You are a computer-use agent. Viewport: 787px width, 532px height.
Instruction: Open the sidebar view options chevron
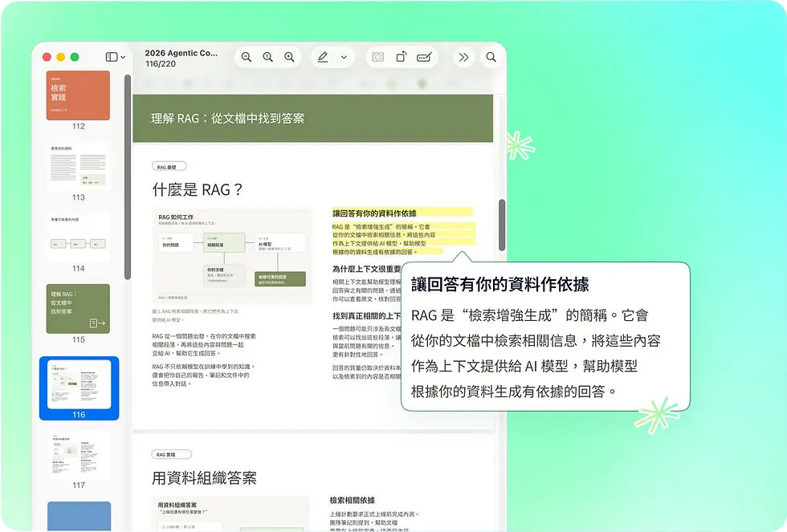pyautogui.click(x=123, y=57)
